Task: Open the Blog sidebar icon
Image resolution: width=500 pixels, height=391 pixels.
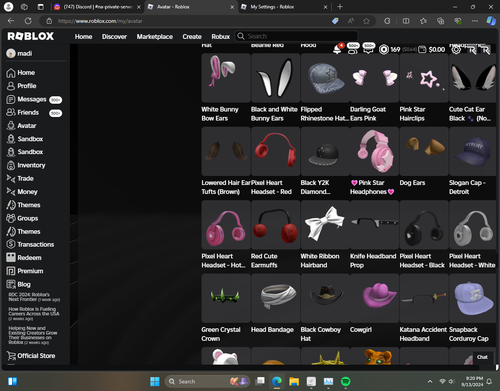Action: 11,284
